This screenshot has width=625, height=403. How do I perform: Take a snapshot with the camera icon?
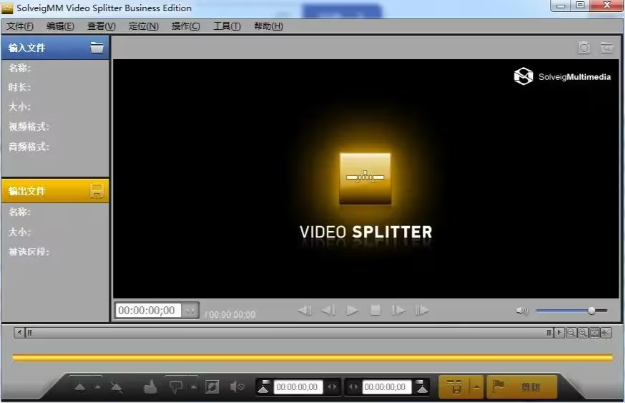[584, 47]
